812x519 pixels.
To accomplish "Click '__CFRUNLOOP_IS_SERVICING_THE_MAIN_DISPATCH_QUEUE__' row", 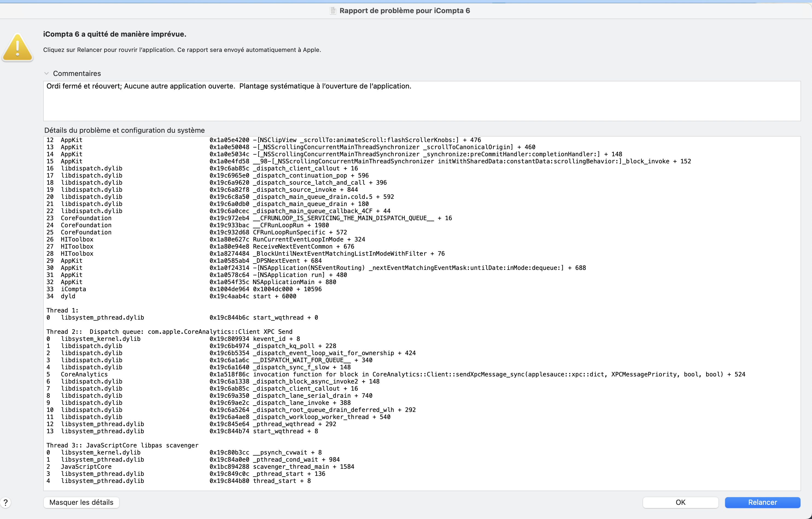I will click(249, 218).
